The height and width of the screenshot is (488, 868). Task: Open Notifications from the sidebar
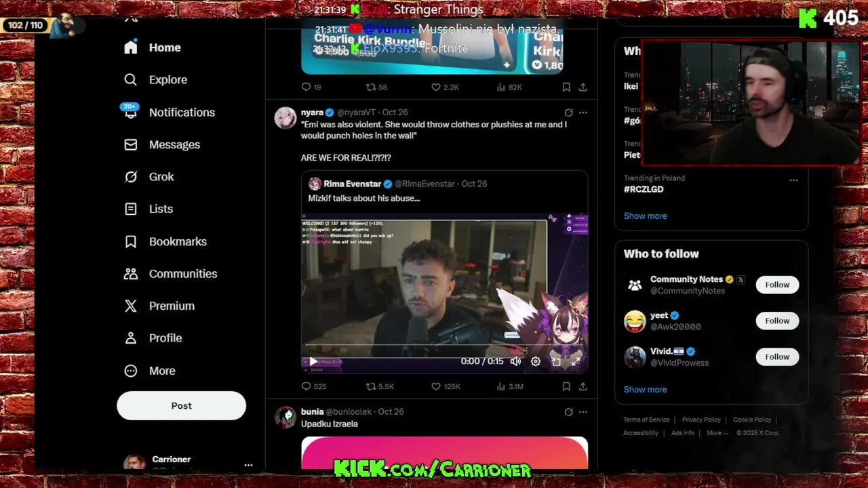169,112
